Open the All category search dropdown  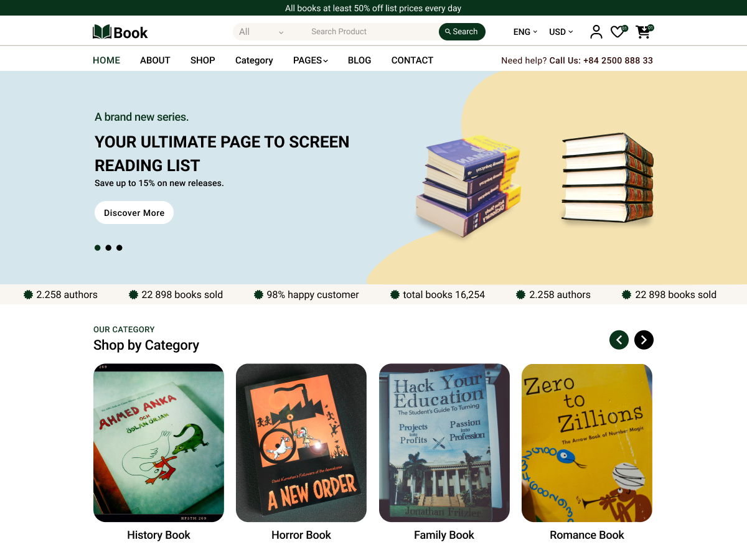coord(261,31)
